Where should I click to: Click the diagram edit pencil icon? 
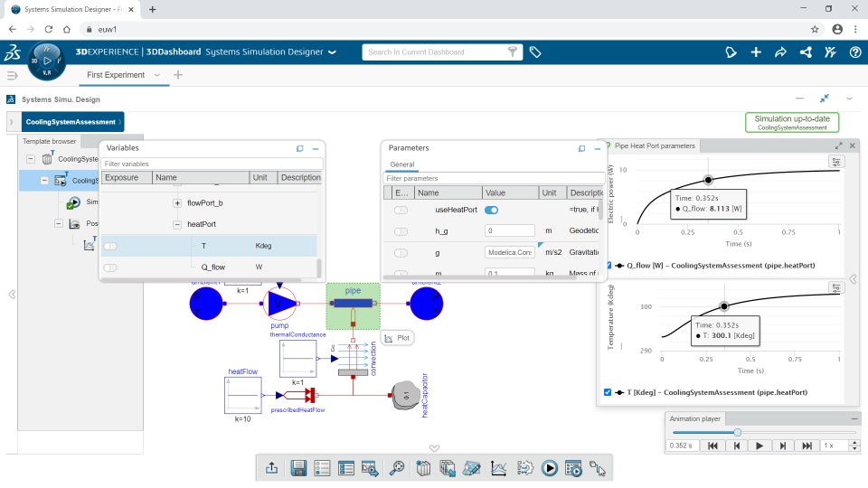(472, 468)
